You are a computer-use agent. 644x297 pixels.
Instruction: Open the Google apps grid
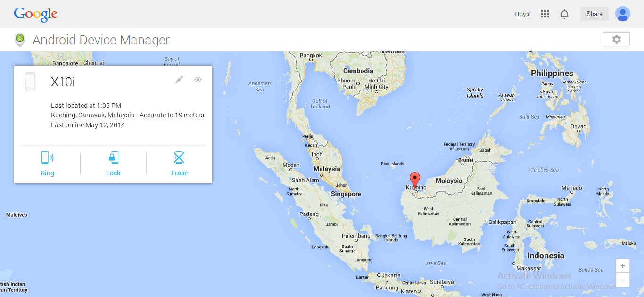tap(545, 14)
